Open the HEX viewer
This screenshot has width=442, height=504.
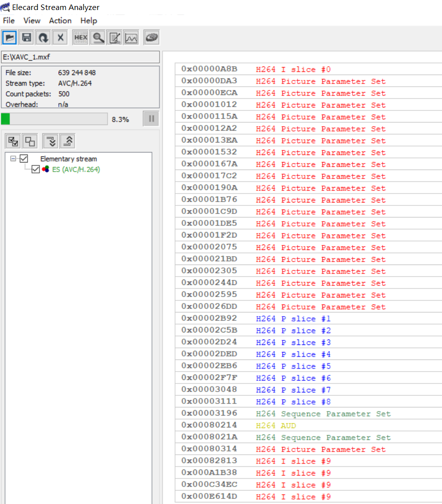tap(80, 38)
